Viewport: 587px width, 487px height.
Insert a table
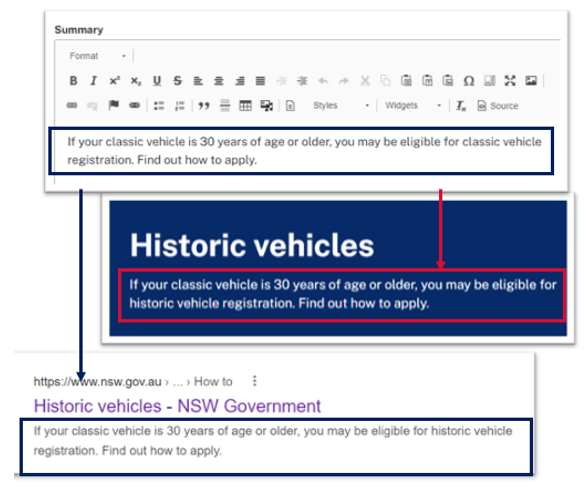click(x=245, y=106)
